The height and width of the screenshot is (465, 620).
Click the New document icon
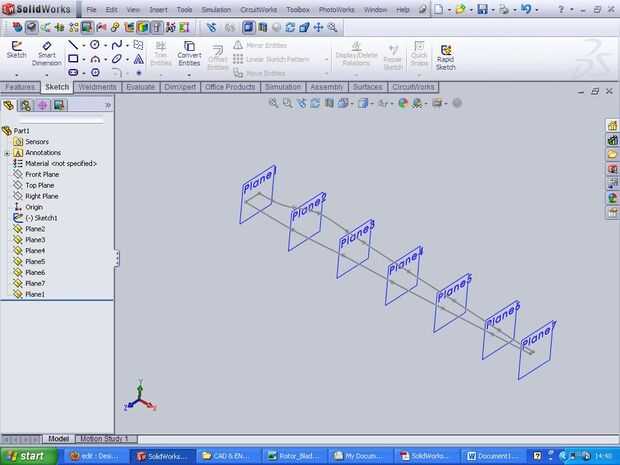tap(439, 9)
